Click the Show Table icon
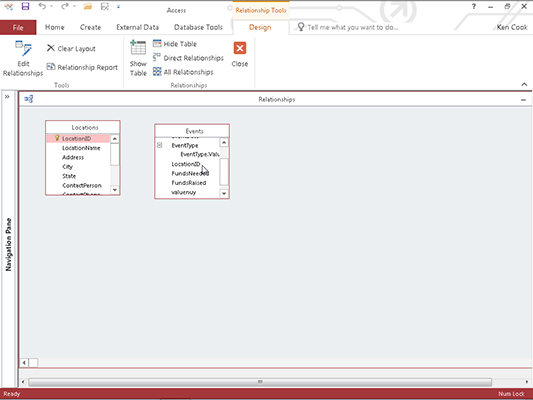 (x=138, y=47)
